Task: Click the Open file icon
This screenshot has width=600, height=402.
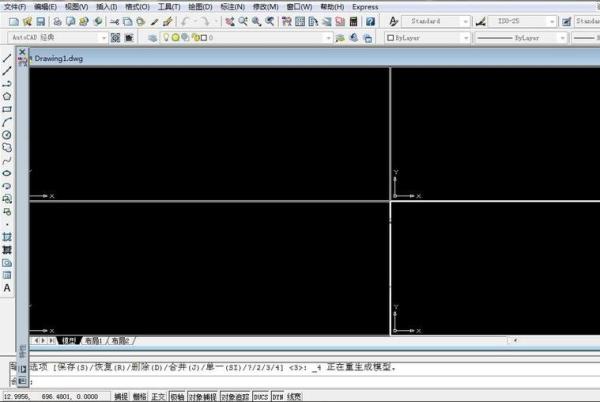Action: (x=27, y=21)
